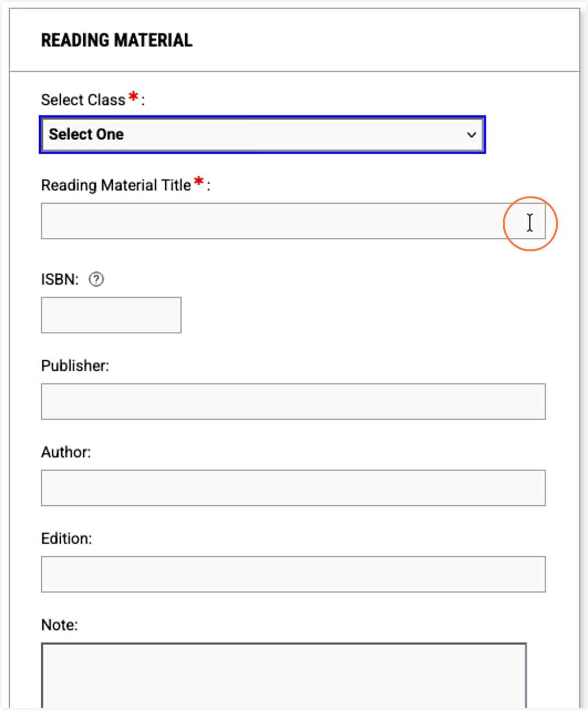Click the 'Select Class' label
The height and width of the screenshot is (710, 588).
tap(83, 100)
